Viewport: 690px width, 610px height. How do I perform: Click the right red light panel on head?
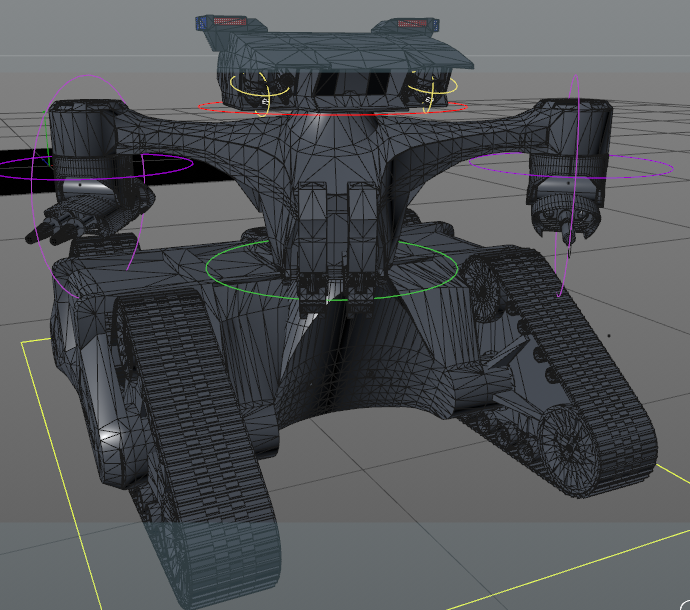point(412,22)
